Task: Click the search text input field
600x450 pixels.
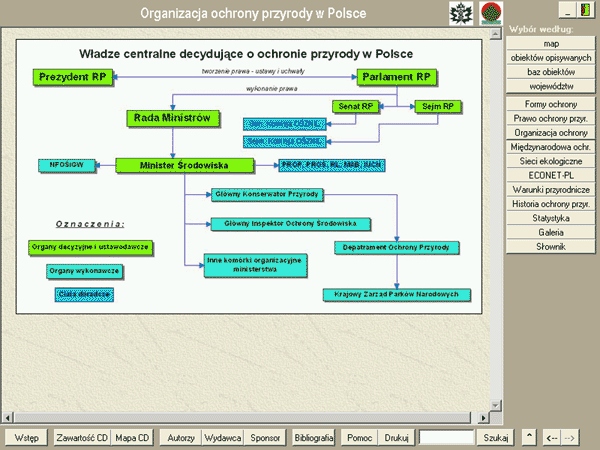Action: pyautogui.click(x=446, y=437)
